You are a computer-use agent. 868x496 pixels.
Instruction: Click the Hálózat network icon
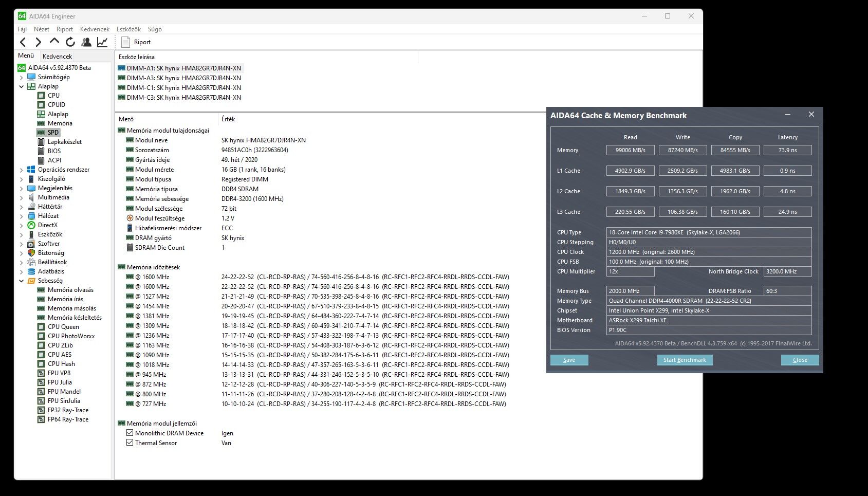coord(31,216)
